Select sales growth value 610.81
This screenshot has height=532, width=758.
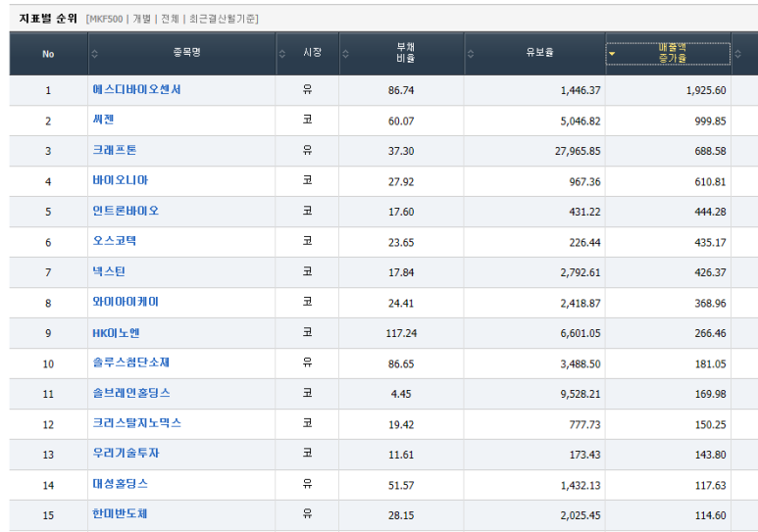pyautogui.click(x=710, y=181)
